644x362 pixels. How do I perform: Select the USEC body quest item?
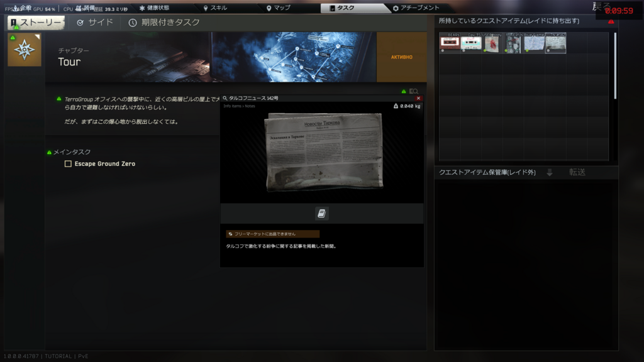pos(492,43)
